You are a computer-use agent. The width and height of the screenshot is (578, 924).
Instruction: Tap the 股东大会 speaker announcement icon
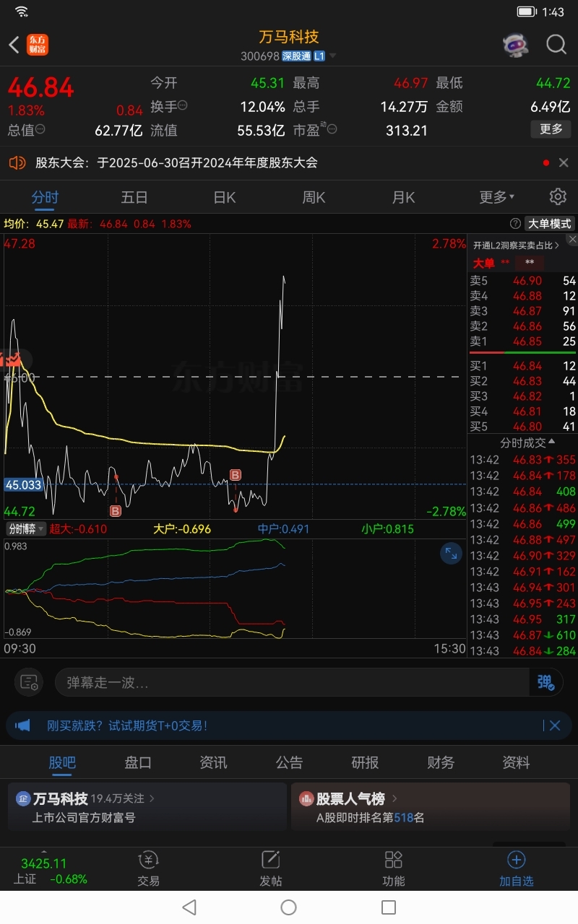(x=17, y=163)
